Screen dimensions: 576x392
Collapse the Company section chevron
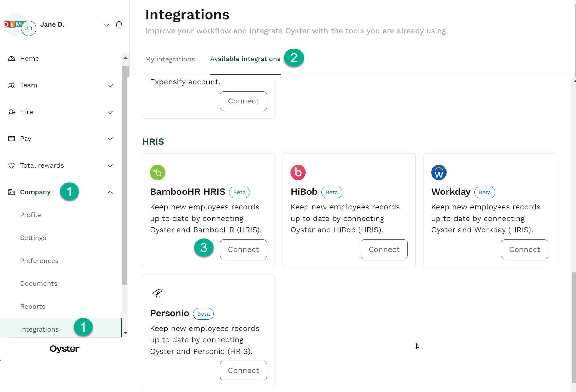click(110, 192)
